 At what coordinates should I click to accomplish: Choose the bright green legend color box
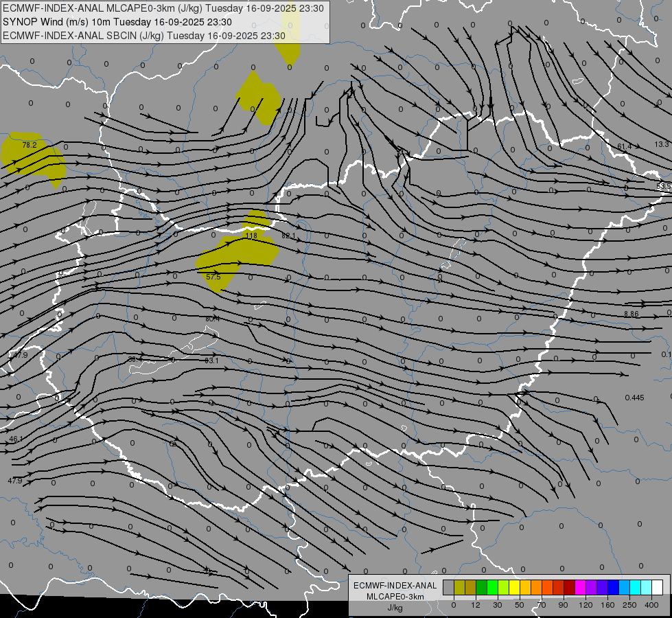(492, 587)
